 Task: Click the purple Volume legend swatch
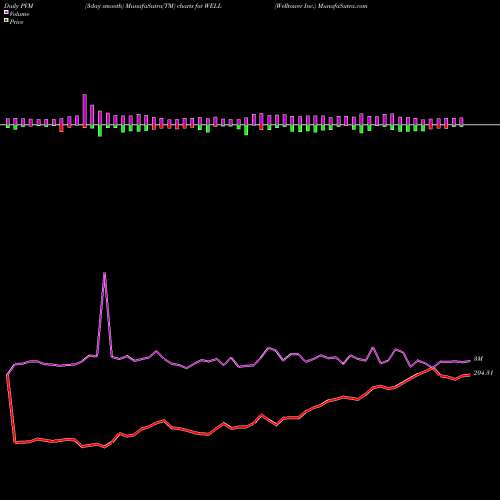6,13
